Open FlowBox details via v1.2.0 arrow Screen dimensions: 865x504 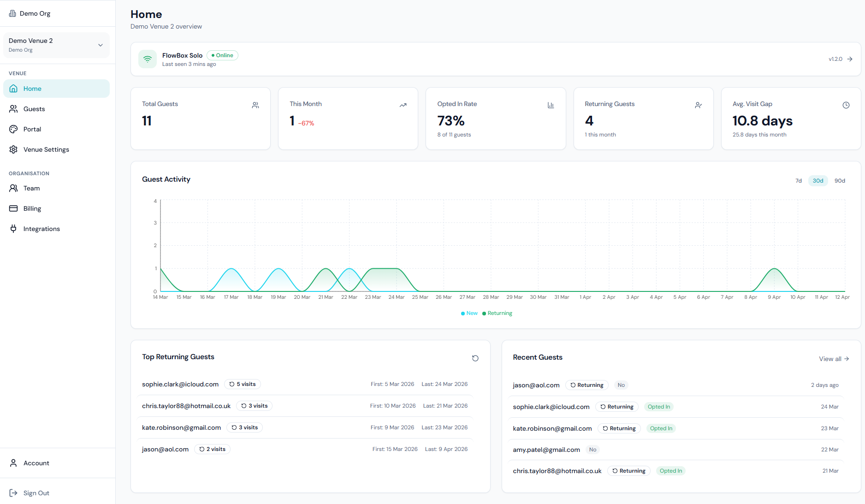point(850,59)
